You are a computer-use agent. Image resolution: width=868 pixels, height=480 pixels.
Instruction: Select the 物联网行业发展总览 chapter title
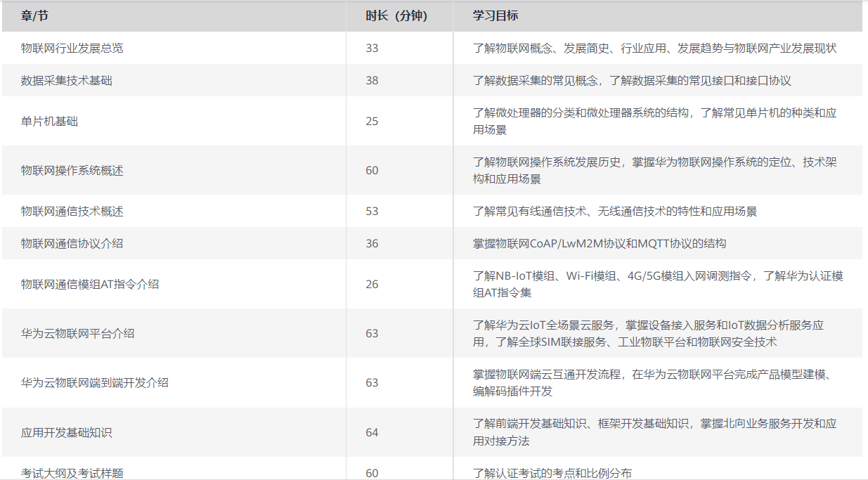click(x=72, y=48)
